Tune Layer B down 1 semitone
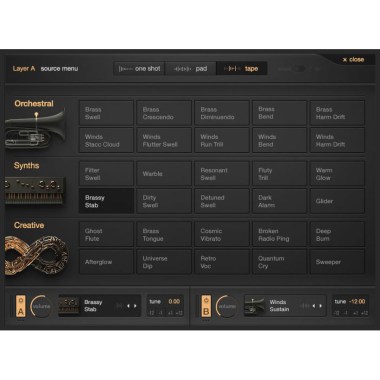Viewport: 380px width, 380px height. coord(346,313)
